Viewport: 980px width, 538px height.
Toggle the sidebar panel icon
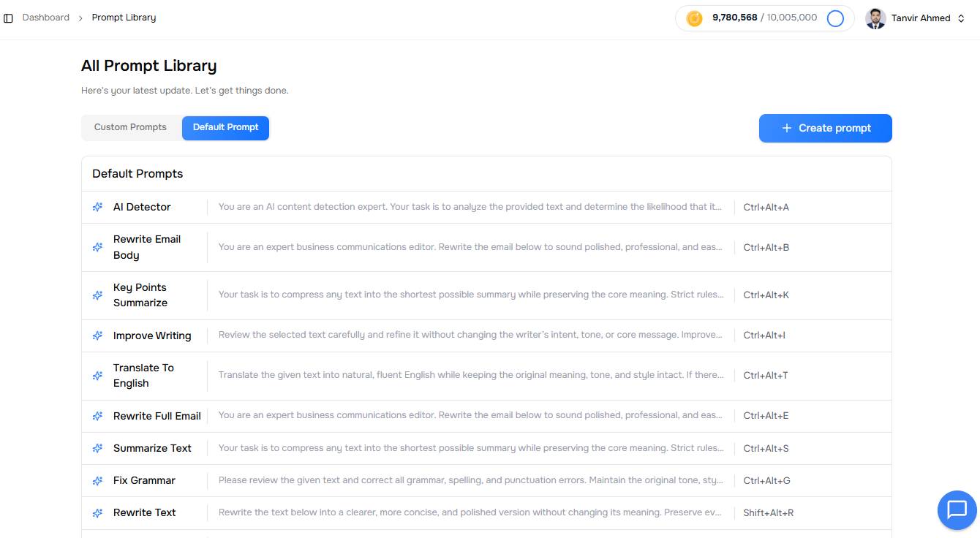point(9,18)
